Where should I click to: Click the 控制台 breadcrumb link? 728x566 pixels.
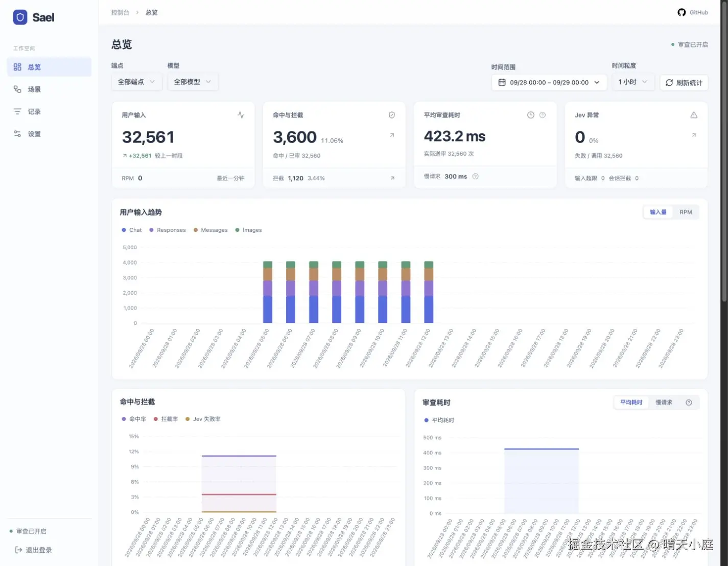coord(120,12)
